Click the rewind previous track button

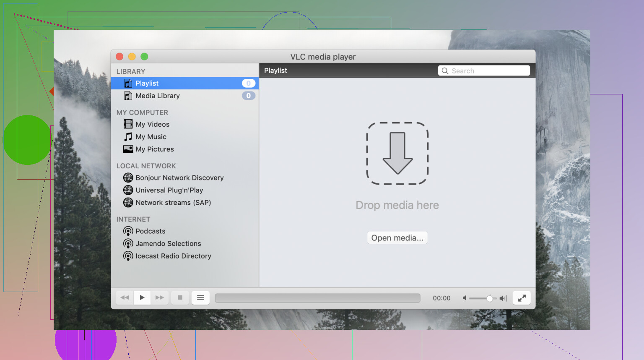click(x=125, y=297)
